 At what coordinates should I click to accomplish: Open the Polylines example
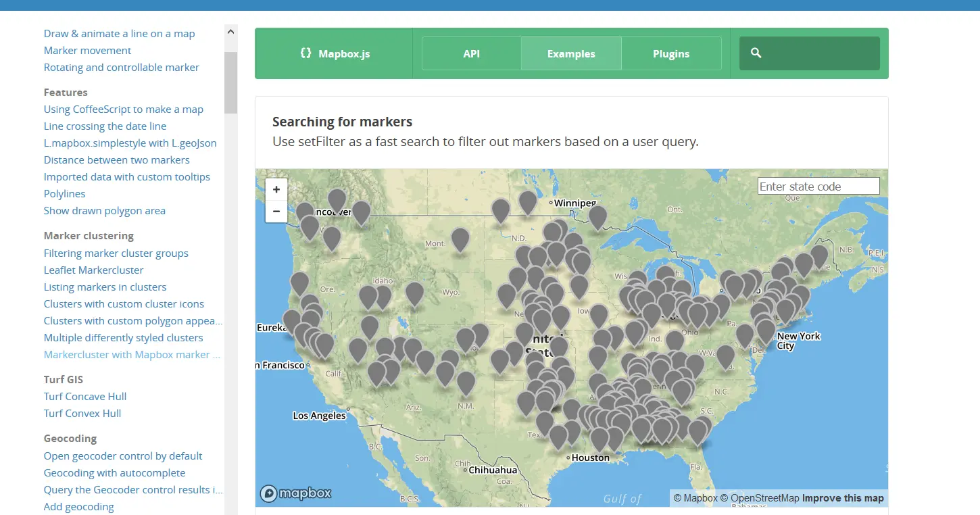65,193
